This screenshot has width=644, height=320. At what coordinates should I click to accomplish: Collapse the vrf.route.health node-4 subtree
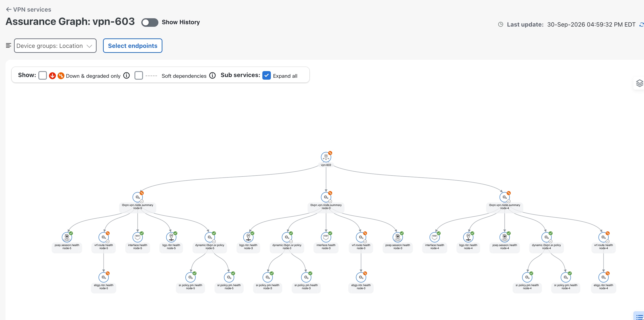point(608,241)
